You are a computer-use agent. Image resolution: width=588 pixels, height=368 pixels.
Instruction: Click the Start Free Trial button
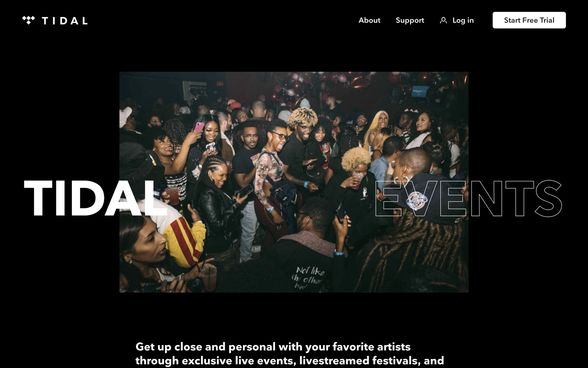(529, 20)
